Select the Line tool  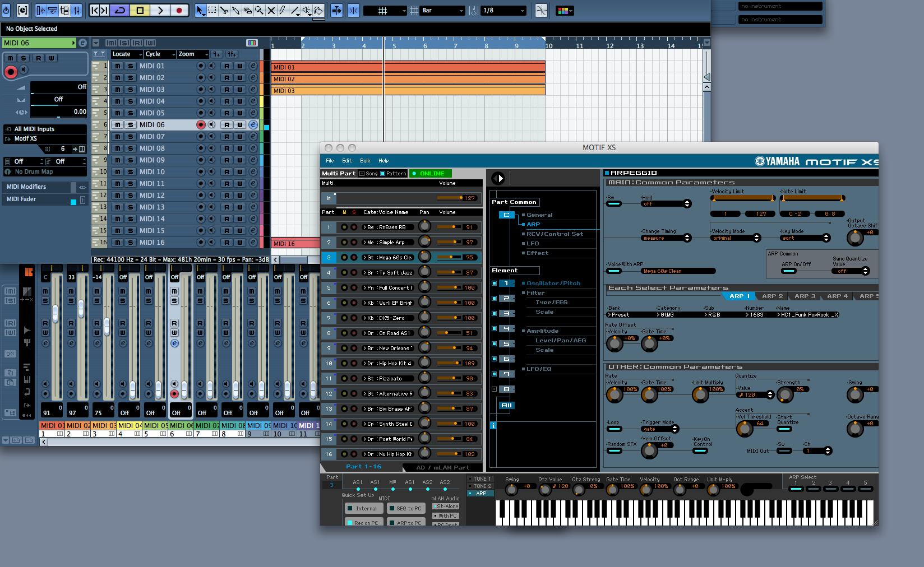pyautogui.click(x=295, y=10)
